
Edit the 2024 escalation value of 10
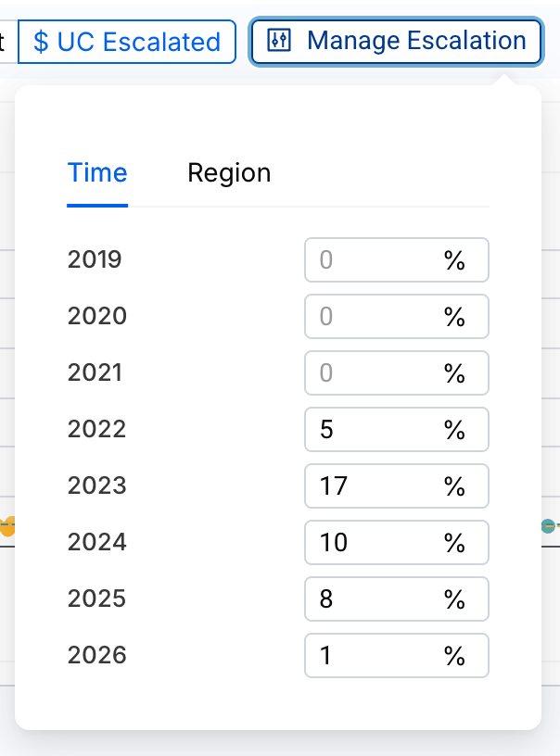point(397,542)
